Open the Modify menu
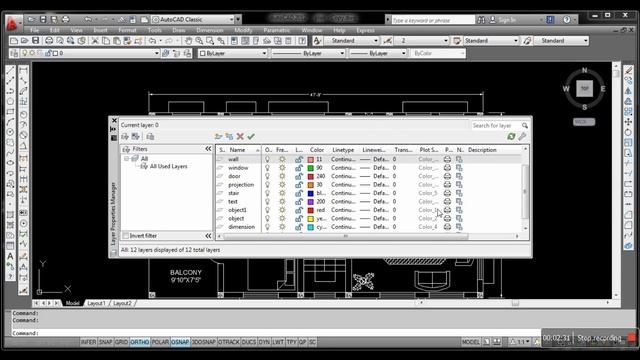 243,30
